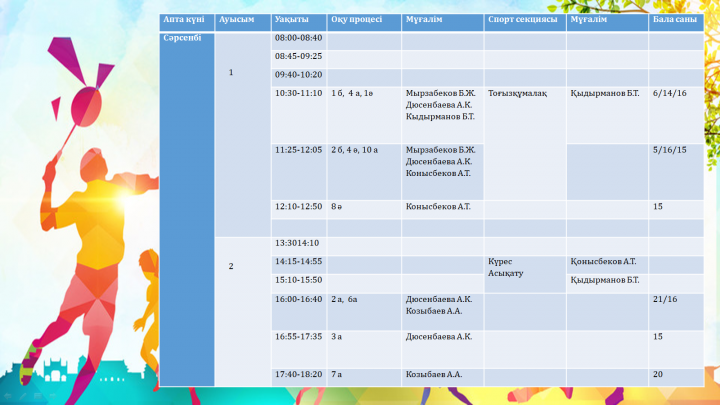Click the 15:10-15:50 time cell
This screenshot has height=405, width=720.
coord(299,284)
